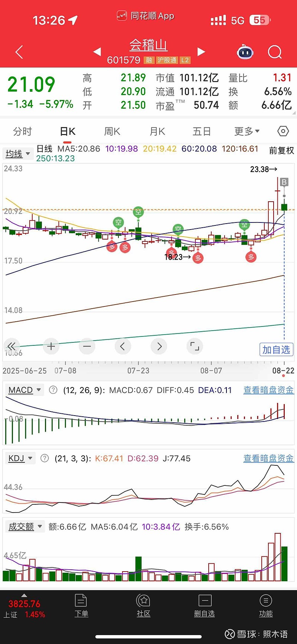Open 查看暗盘资金 link beside MACD
Screen dimensions: 297x644
click(268, 390)
